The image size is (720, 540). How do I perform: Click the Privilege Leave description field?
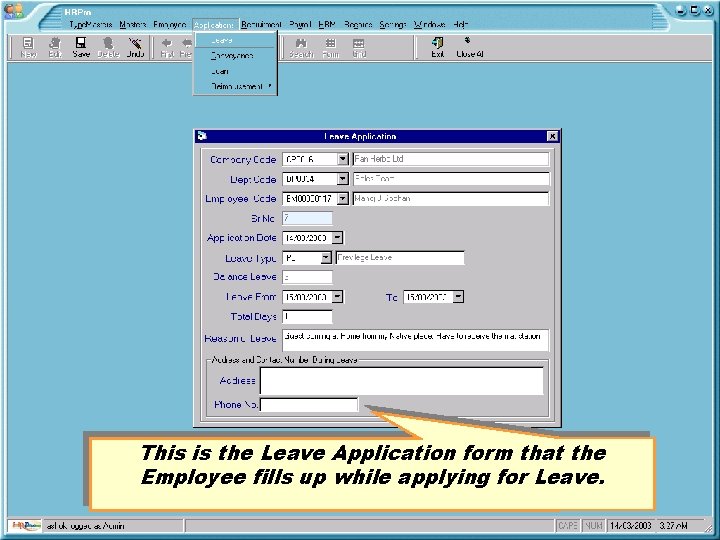tap(399, 258)
